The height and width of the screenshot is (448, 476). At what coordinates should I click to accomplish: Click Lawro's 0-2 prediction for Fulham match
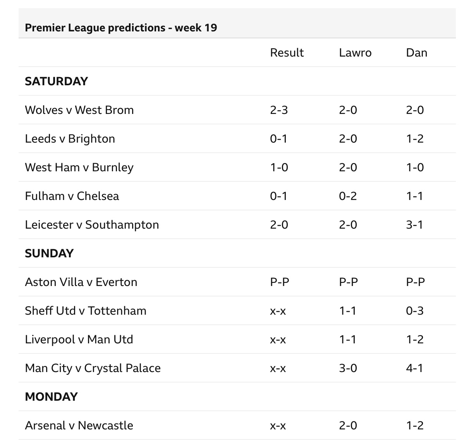point(348,196)
